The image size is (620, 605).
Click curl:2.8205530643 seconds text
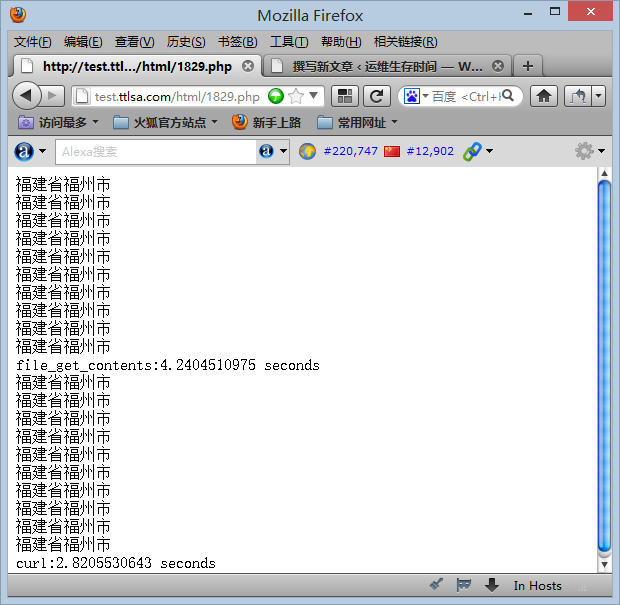[x=116, y=563]
